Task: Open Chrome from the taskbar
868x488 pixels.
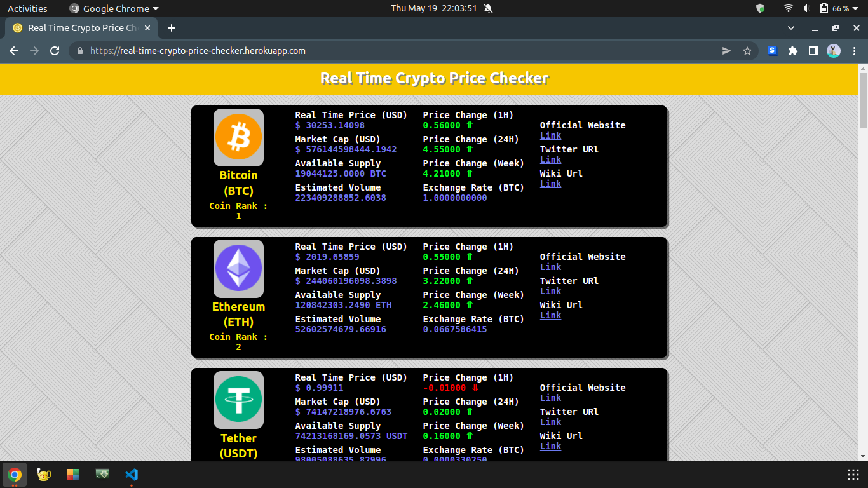Action: (x=15, y=475)
